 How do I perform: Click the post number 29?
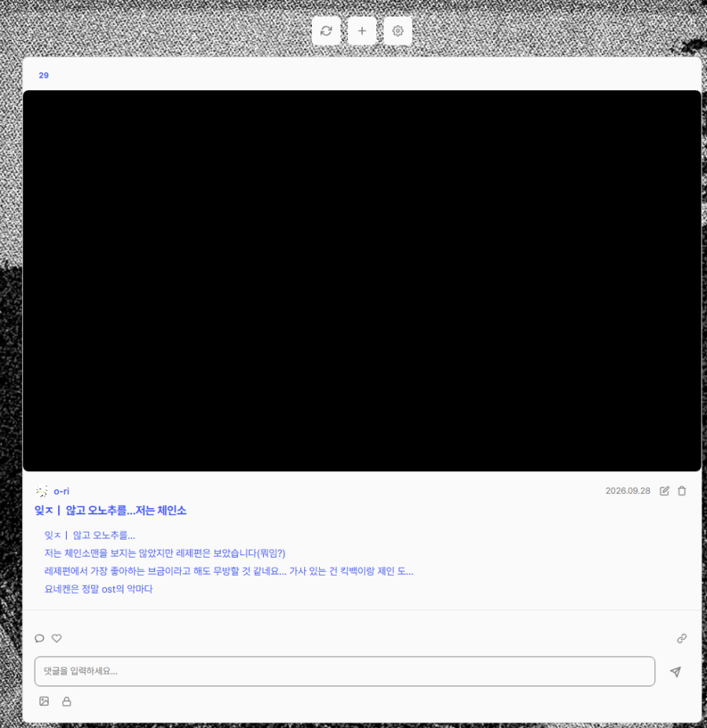[44, 75]
